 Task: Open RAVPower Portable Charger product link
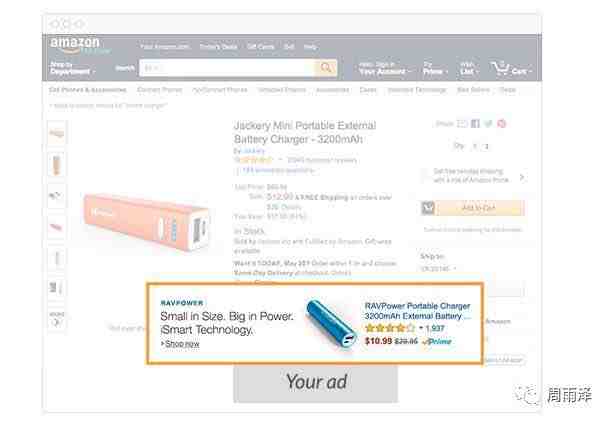(417, 311)
